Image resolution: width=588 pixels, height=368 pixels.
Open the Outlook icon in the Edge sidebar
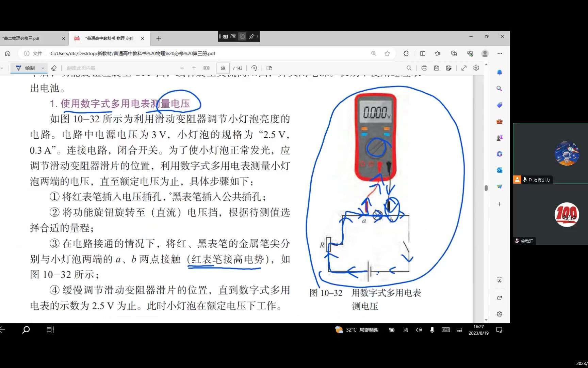(499, 170)
